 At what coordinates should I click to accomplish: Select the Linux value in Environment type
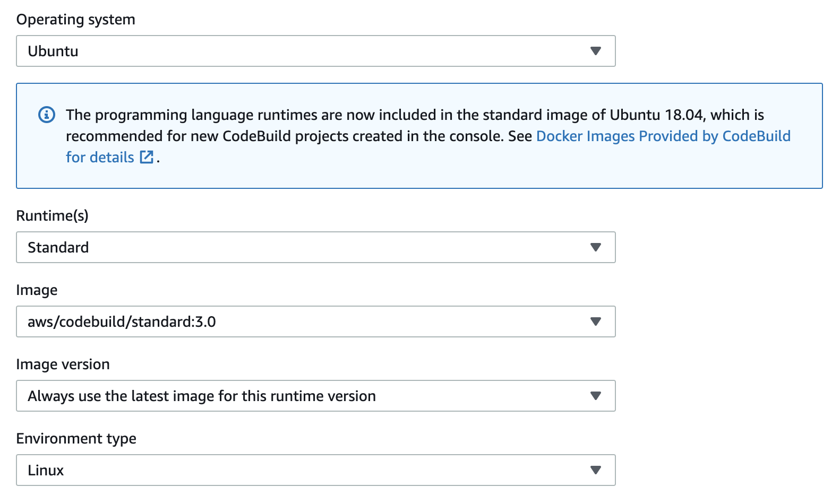click(46, 470)
